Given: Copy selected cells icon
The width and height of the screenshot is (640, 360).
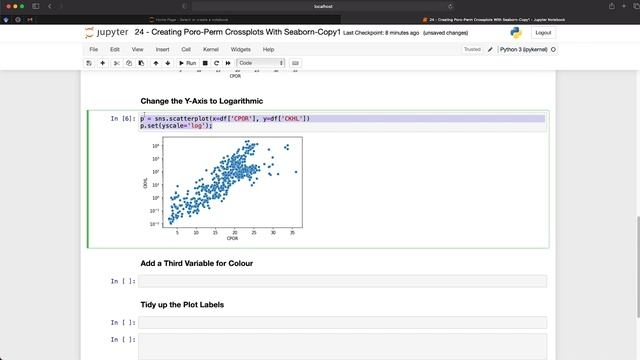Looking at the screenshot, I should pyautogui.click(x=129, y=63).
